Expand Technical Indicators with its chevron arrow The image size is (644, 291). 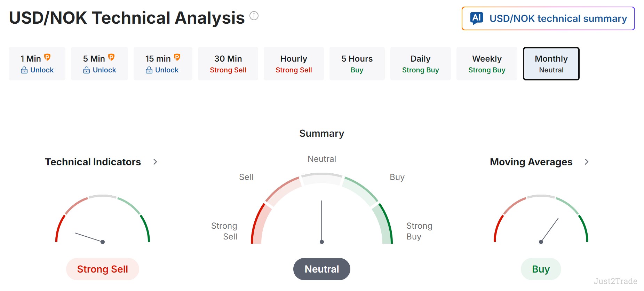point(155,162)
